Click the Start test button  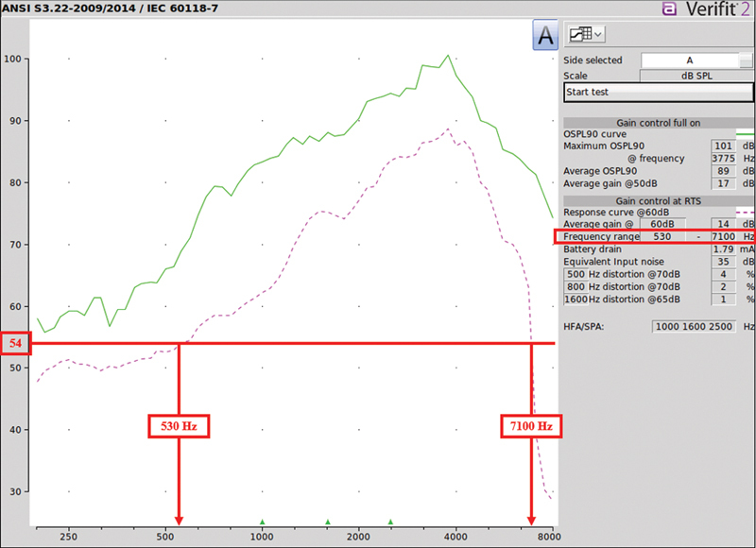[x=658, y=92]
